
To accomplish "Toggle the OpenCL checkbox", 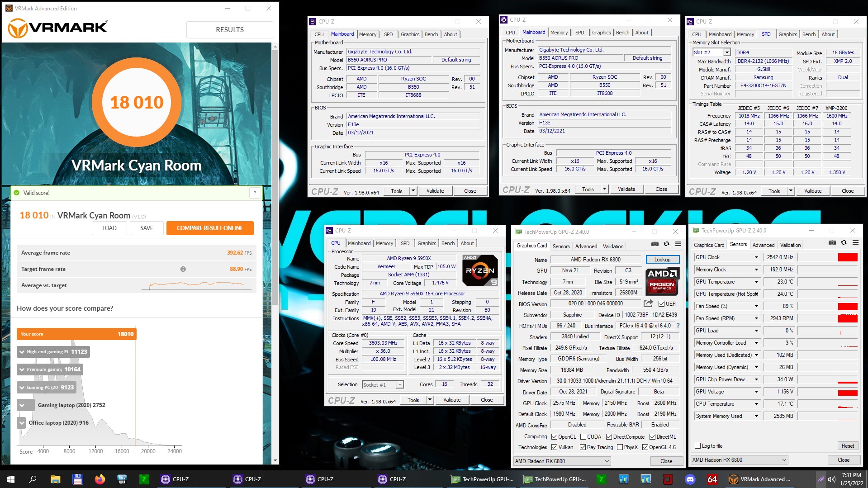I will 554,436.
